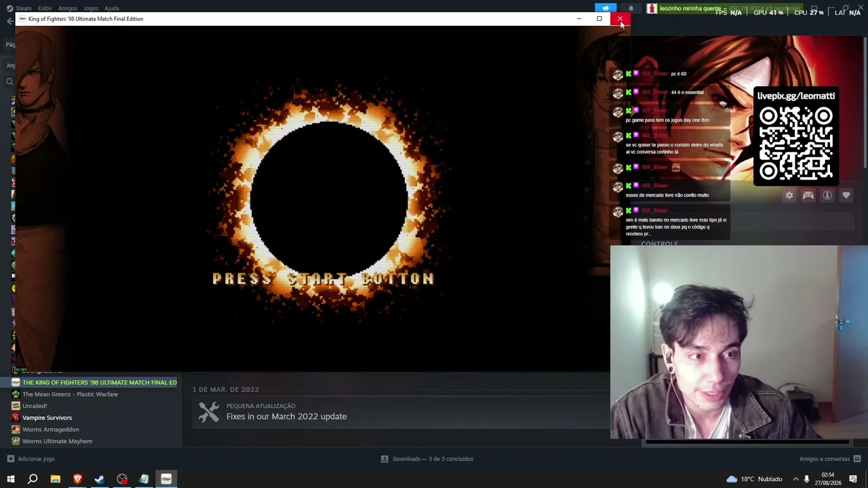The height and width of the screenshot is (488, 868).
Task: Click the King of Fighters taskbar icon
Action: coord(166,479)
